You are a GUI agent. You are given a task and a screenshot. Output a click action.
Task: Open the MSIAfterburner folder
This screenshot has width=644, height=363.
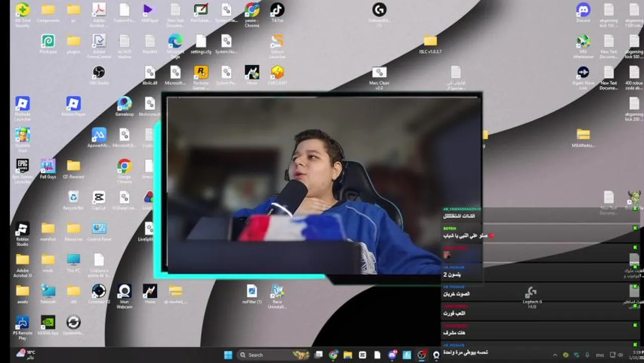tap(583, 137)
